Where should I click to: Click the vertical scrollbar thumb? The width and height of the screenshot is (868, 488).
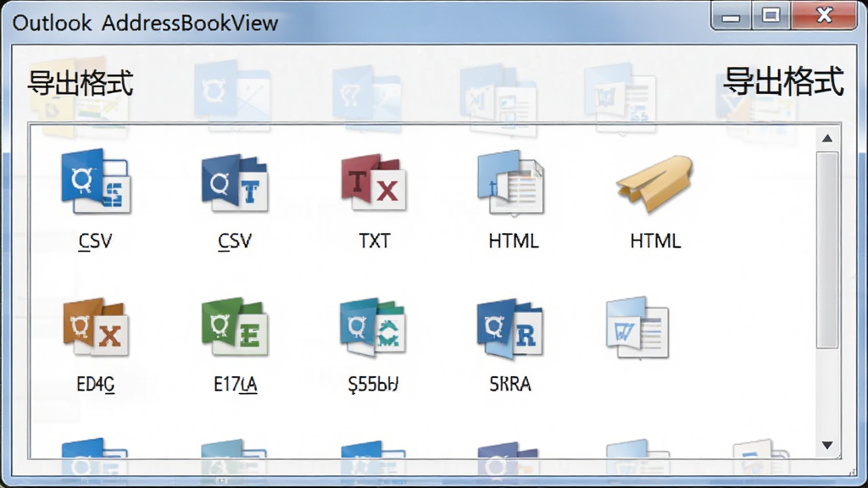pos(827,250)
